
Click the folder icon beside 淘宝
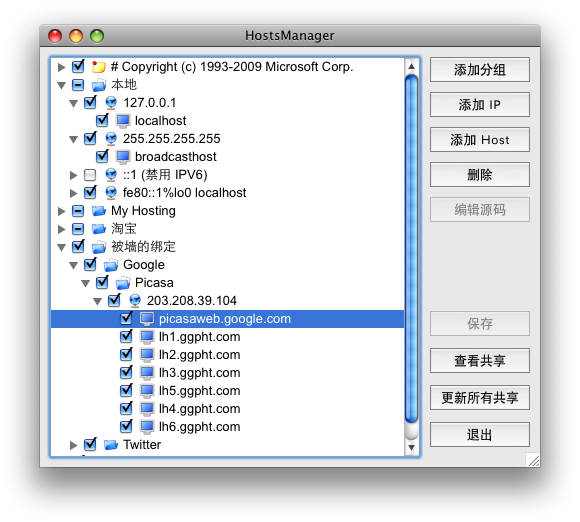[x=99, y=229]
